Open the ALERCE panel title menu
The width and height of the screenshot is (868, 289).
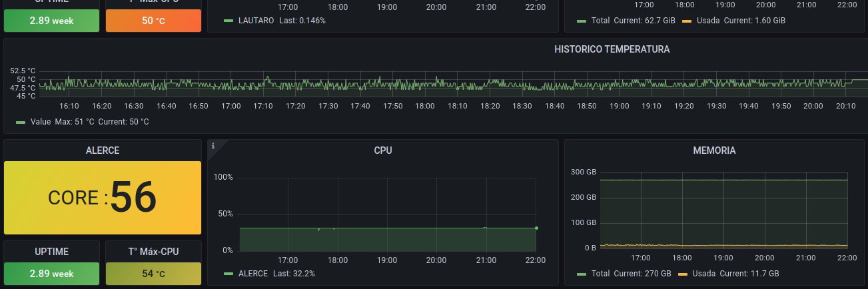point(103,150)
